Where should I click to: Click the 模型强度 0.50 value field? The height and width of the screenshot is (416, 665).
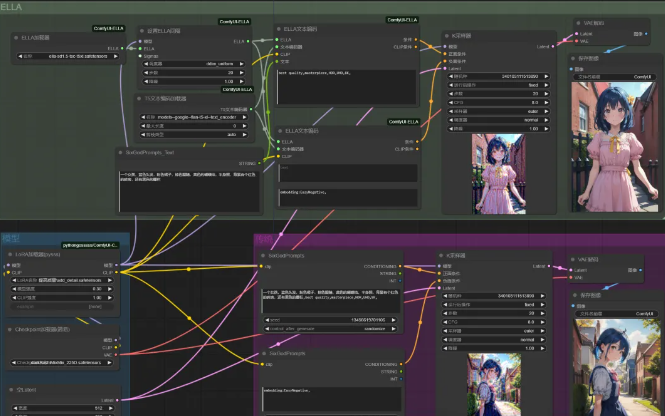pos(62,289)
